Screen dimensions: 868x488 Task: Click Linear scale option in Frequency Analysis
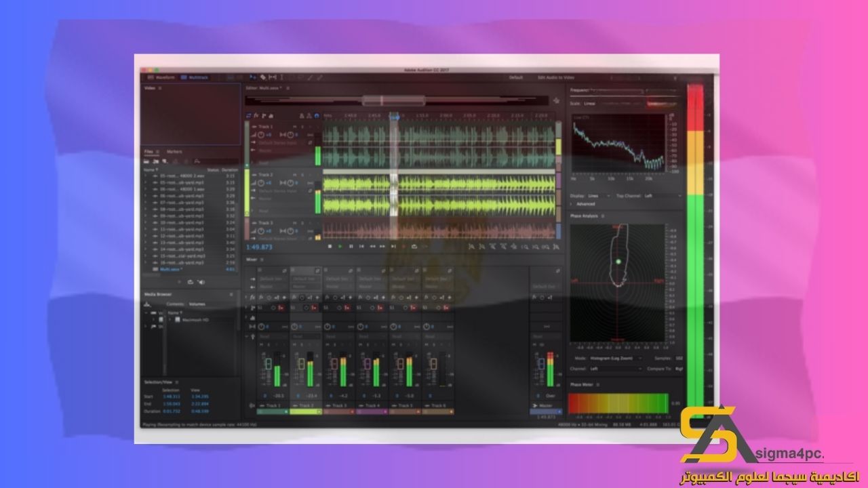(589, 104)
